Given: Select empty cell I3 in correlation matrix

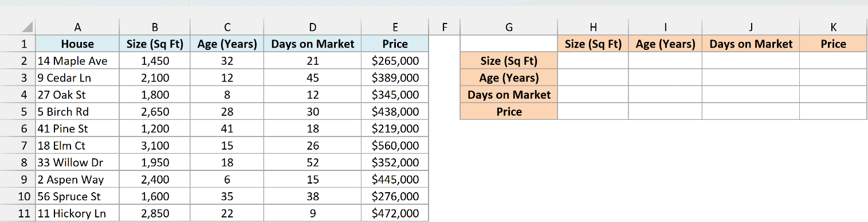Looking at the screenshot, I should 665,78.
